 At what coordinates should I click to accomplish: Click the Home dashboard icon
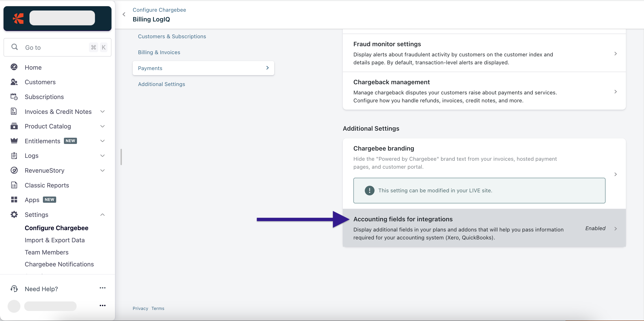[14, 67]
